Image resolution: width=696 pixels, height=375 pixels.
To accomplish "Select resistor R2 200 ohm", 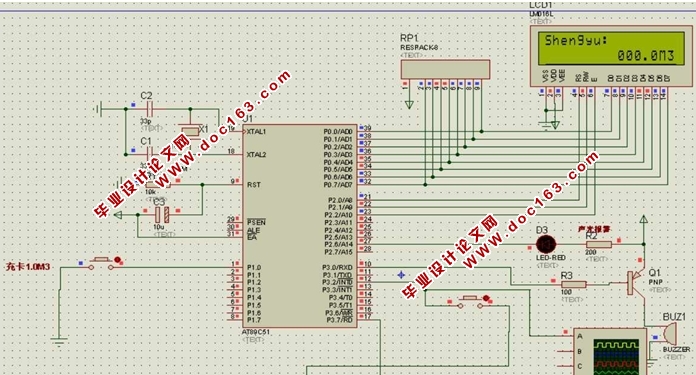I will [x=599, y=244].
